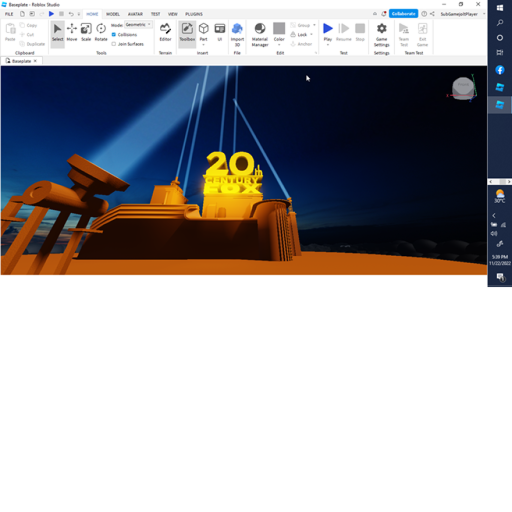Screen dimensions: 512x512
Task: Enable the Join Surfaces checkbox
Action: pyautogui.click(x=114, y=44)
